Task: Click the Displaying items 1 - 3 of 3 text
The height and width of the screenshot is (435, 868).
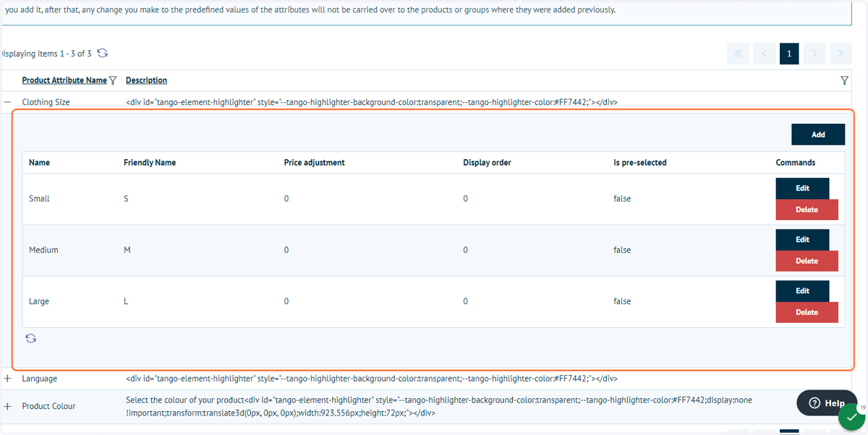Action: 46,54
